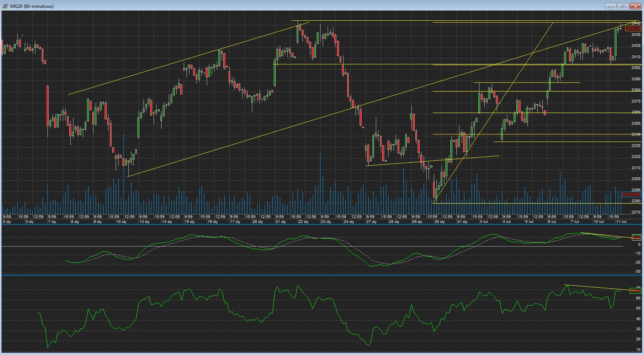Click the 50 level on the bottom indicator scale
The height and width of the screenshot is (355, 644).
click(638, 308)
